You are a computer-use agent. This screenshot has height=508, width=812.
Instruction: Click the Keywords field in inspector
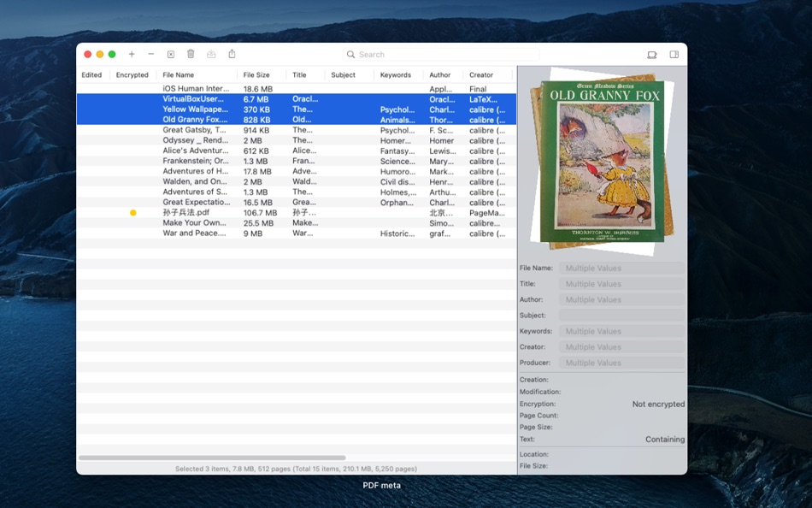pos(621,331)
